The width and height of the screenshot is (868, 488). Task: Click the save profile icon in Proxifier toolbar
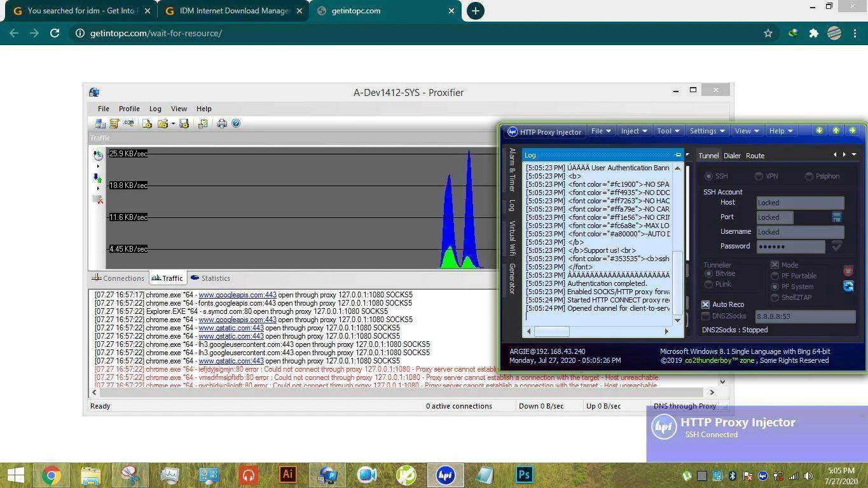(x=184, y=124)
